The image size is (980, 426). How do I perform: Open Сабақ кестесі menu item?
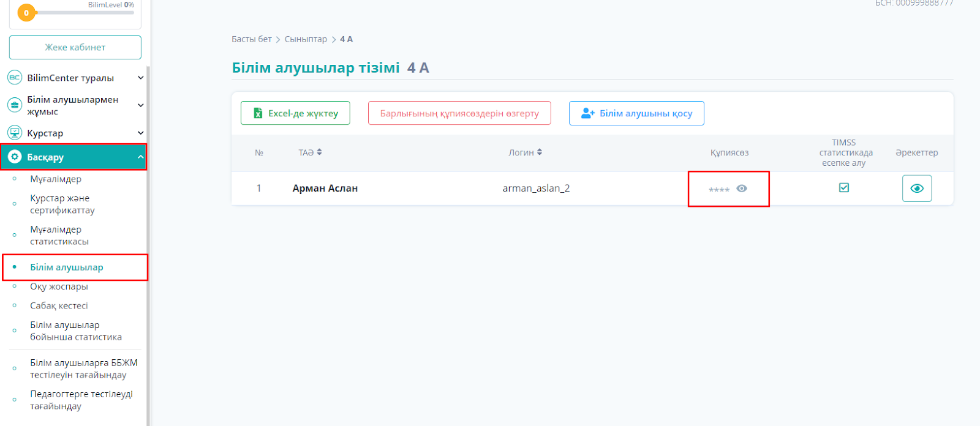(59, 305)
